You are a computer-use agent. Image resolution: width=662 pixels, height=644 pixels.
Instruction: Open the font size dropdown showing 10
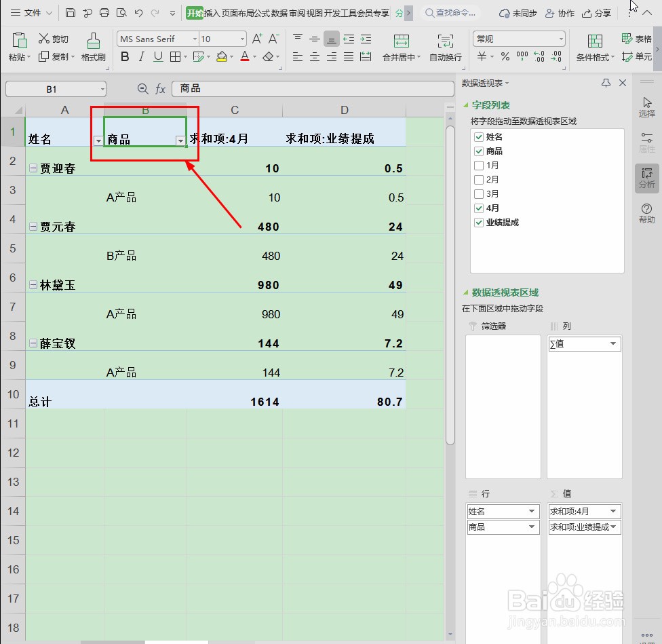244,39
